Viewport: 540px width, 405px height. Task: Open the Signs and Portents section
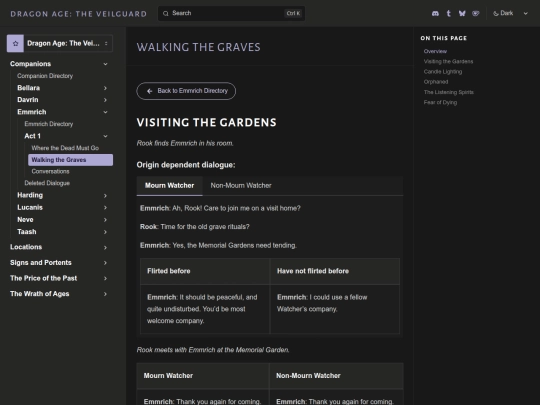coord(41,262)
